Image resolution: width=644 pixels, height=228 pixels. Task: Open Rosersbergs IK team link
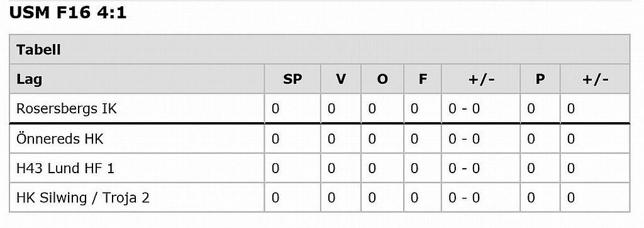tap(67, 109)
